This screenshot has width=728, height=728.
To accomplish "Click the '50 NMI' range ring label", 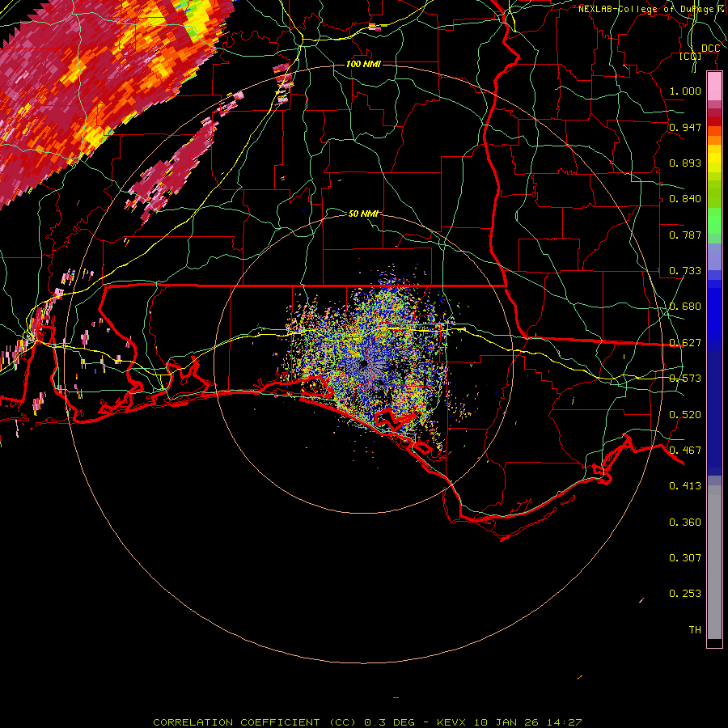I will pyautogui.click(x=363, y=214).
